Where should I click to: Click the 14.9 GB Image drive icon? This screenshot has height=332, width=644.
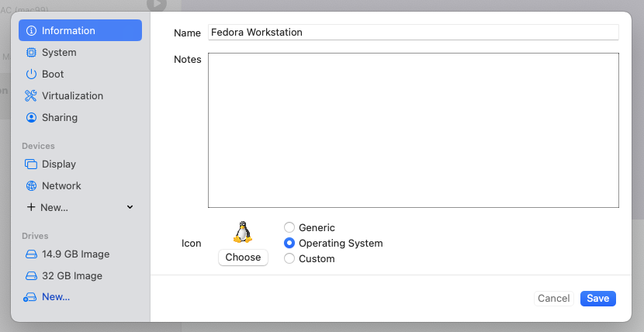31,254
